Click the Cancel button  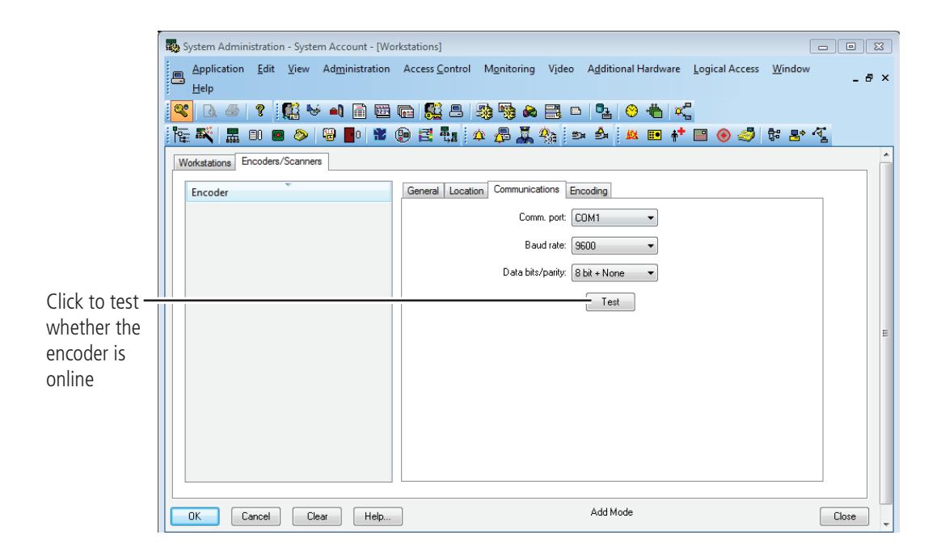[x=255, y=516]
